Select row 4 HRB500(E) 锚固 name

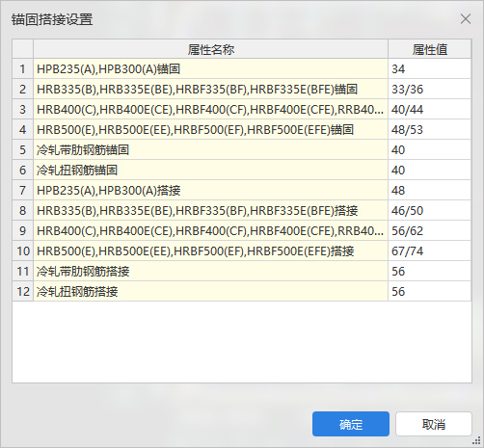click(x=210, y=129)
